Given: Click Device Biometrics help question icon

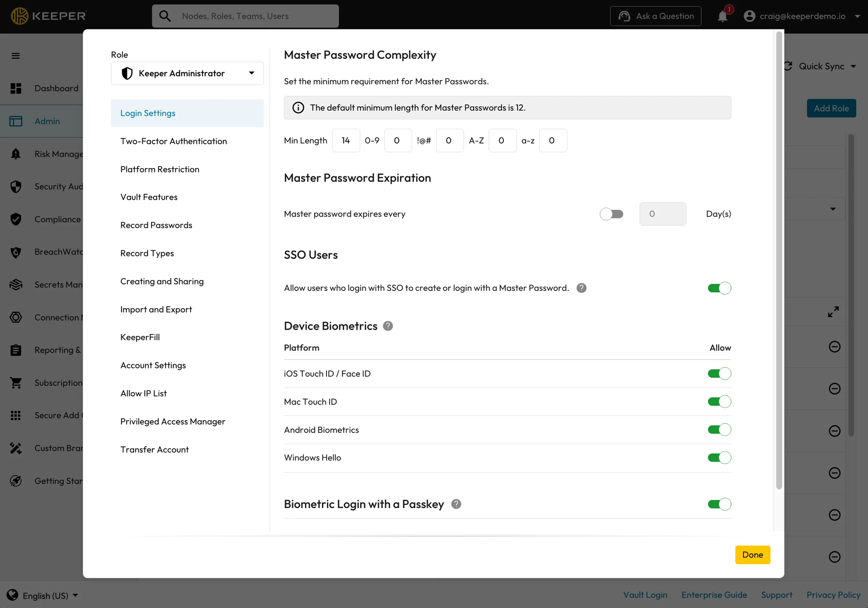Looking at the screenshot, I should click(388, 326).
